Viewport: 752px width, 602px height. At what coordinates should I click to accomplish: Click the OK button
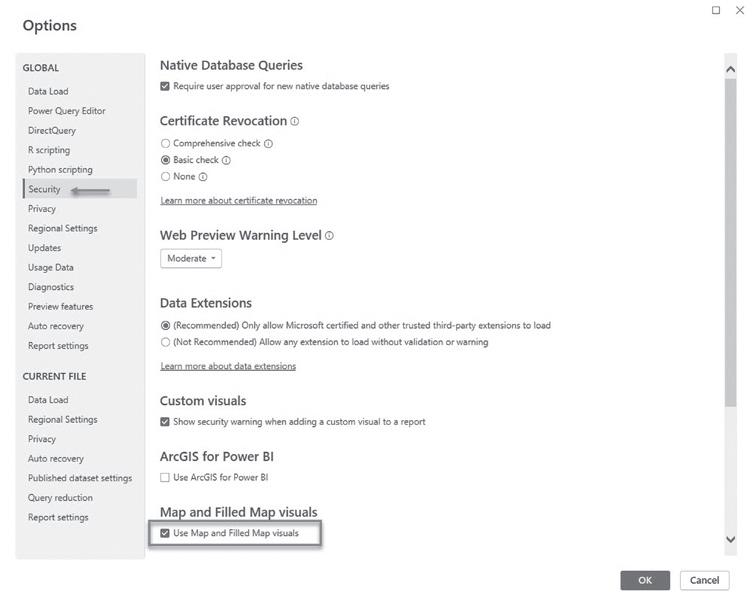click(x=645, y=580)
